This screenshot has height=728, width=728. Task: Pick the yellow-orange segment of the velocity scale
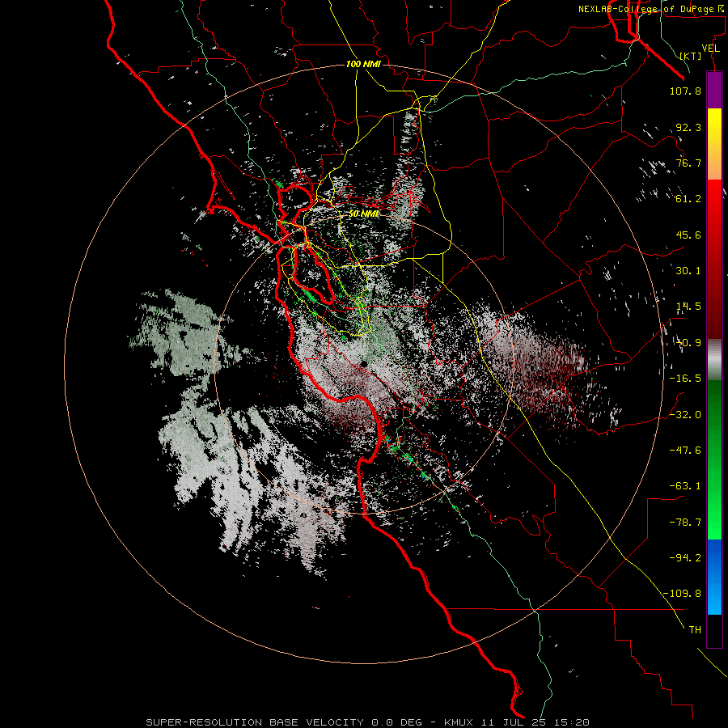coord(714,144)
